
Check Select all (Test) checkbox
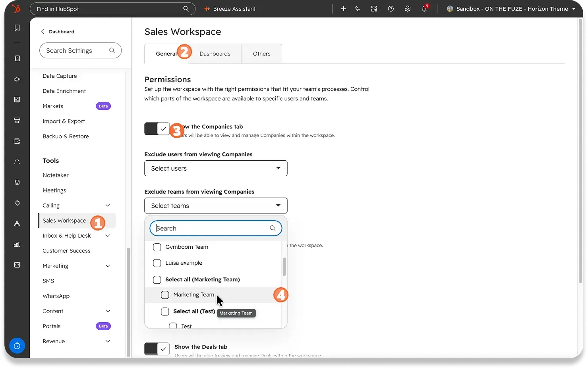(x=165, y=311)
